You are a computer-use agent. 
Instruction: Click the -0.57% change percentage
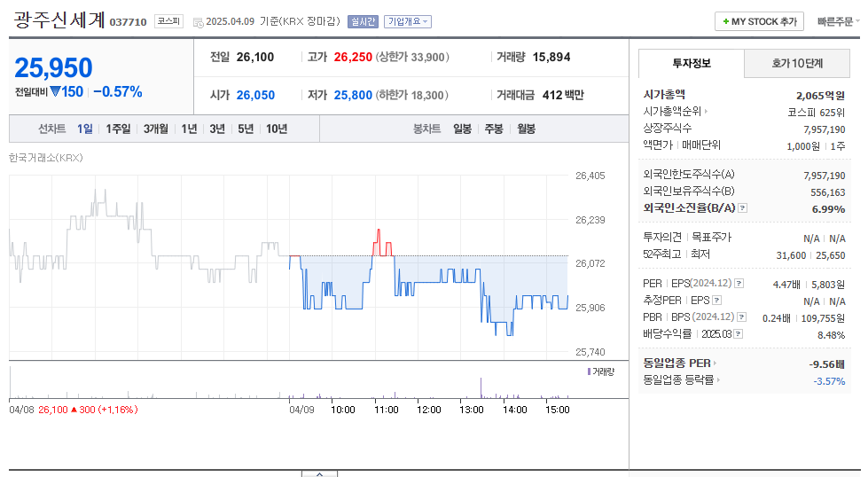(118, 92)
